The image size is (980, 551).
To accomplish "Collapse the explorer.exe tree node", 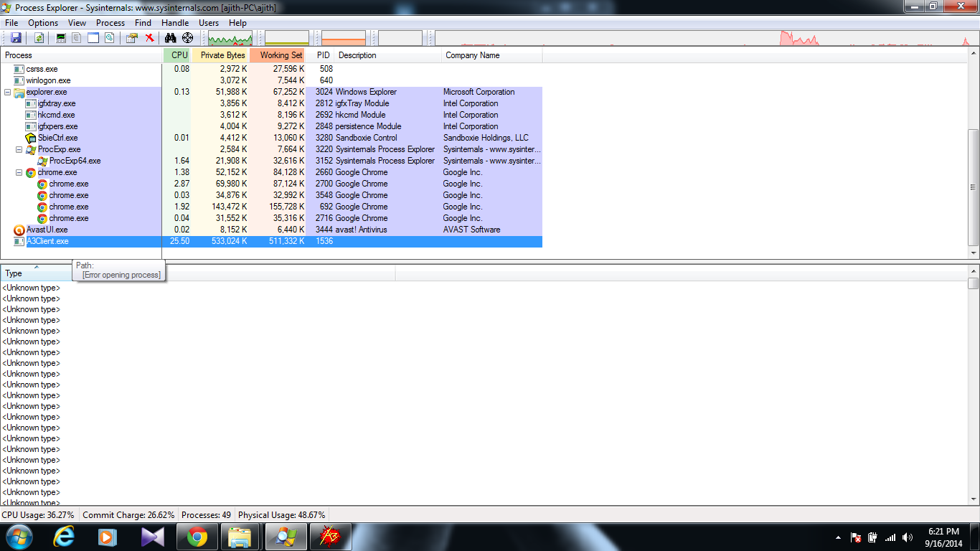I will point(8,92).
